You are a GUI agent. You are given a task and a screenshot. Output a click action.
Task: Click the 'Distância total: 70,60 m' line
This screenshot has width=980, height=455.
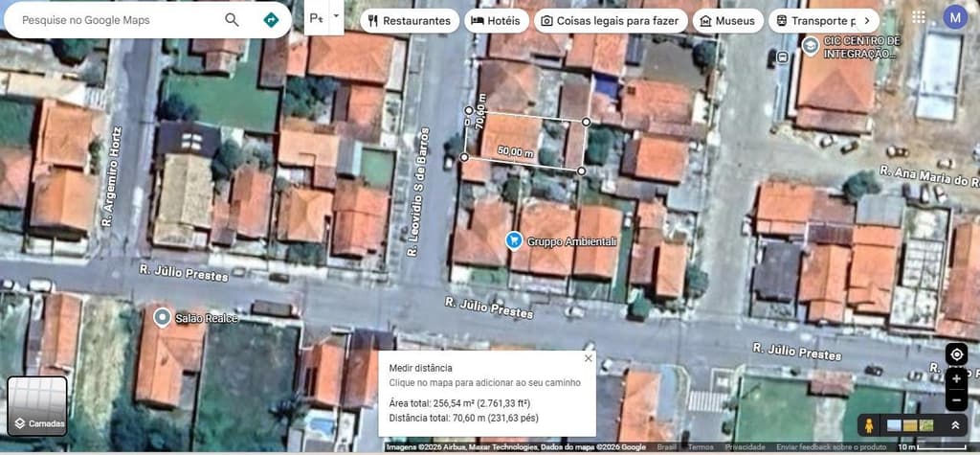[464, 418]
